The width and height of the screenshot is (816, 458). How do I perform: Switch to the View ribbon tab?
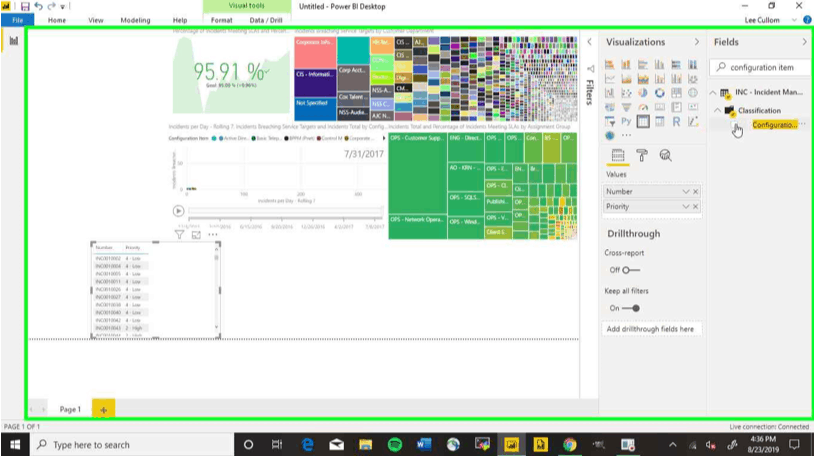pyautogui.click(x=95, y=20)
